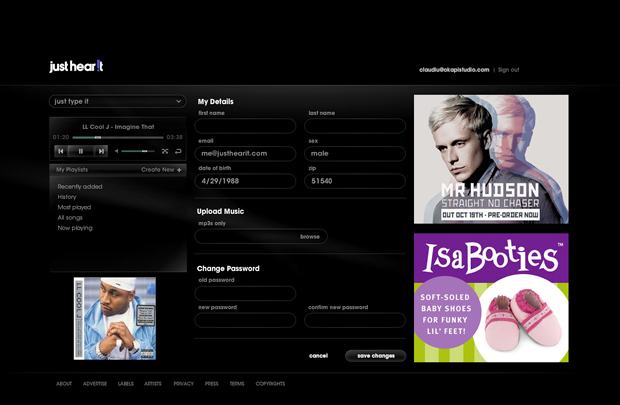This screenshot has width=620, height=405.
Task: Select the All songs playlist
Action: (x=70, y=217)
